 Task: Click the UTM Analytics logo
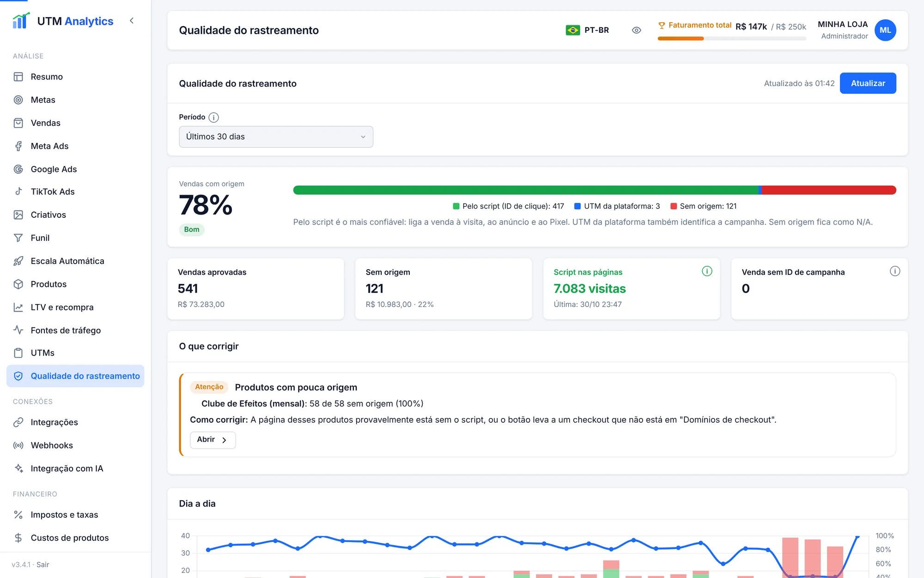63,21
